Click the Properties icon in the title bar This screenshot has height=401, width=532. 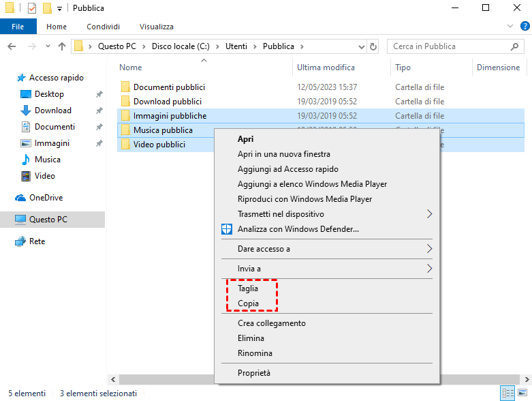(x=31, y=8)
